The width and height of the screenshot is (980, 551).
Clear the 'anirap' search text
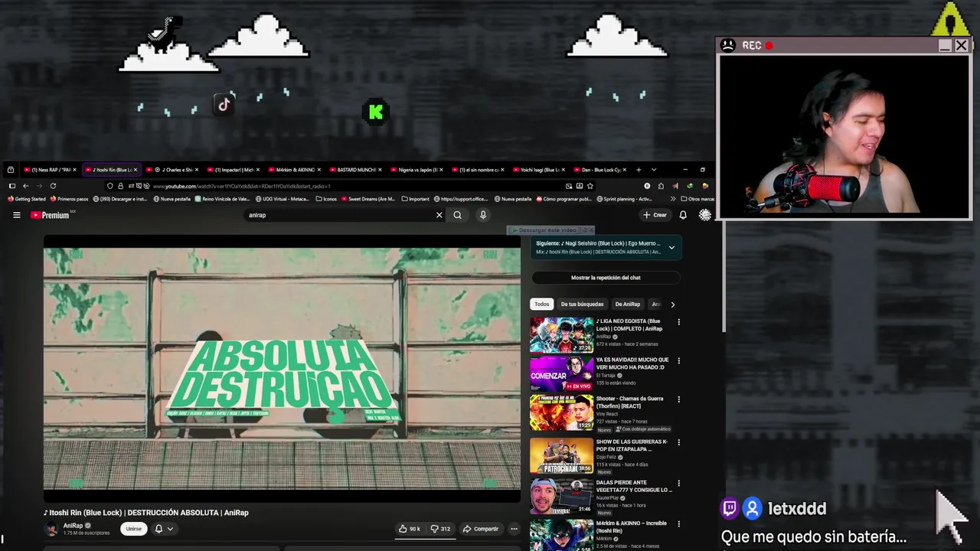point(439,215)
